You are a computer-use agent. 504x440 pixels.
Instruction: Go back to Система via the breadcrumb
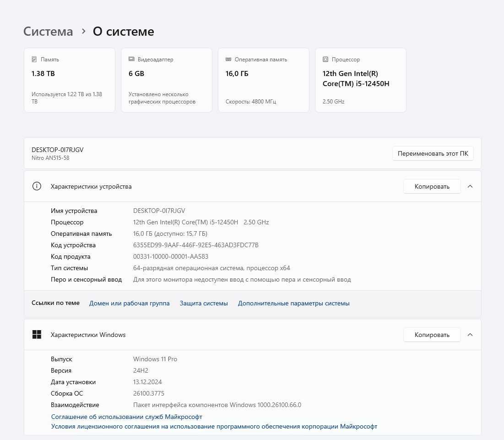[48, 31]
